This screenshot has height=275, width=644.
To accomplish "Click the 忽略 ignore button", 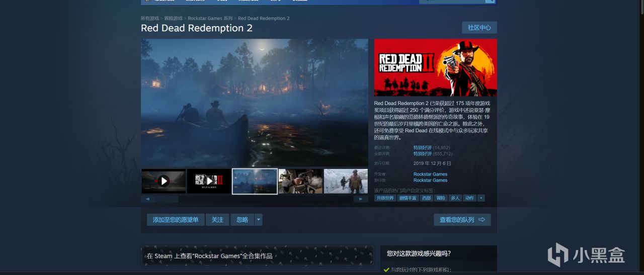I will pos(243,220).
